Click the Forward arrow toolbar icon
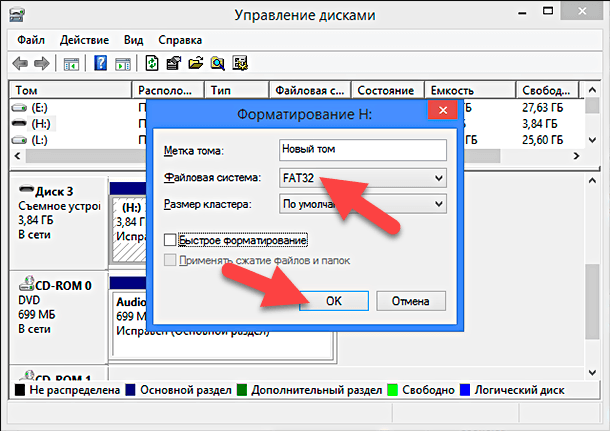This screenshot has width=610, height=431. click(x=42, y=63)
